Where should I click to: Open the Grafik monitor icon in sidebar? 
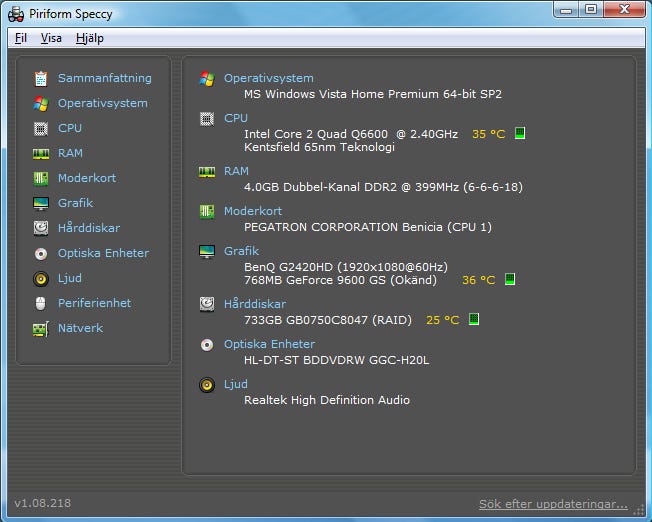(40, 203)
